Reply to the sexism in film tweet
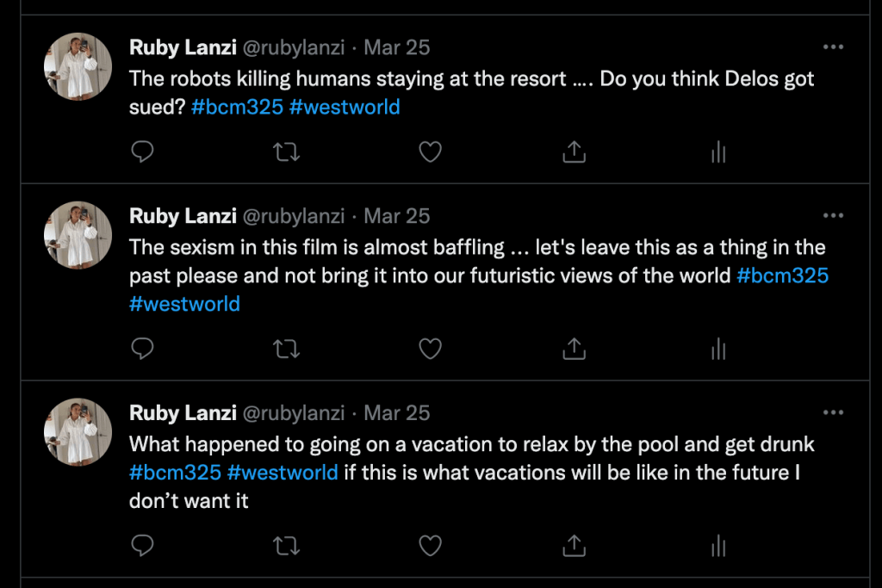 pos(143,349)
